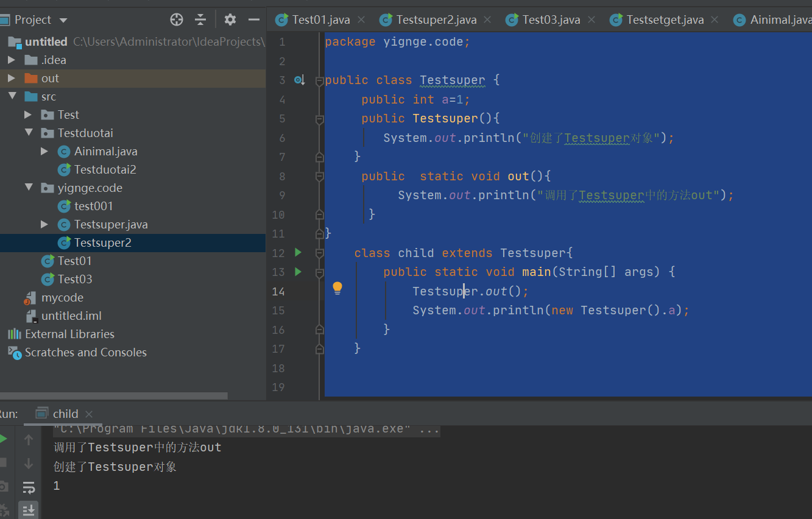Click the Project panel horizontal scrollbar

114,395
